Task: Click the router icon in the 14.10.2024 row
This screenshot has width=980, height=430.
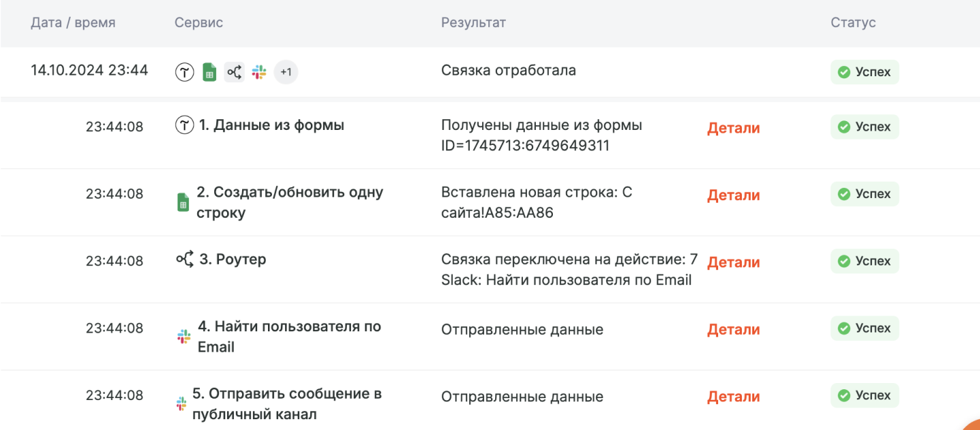Action: tap(234, 71)
